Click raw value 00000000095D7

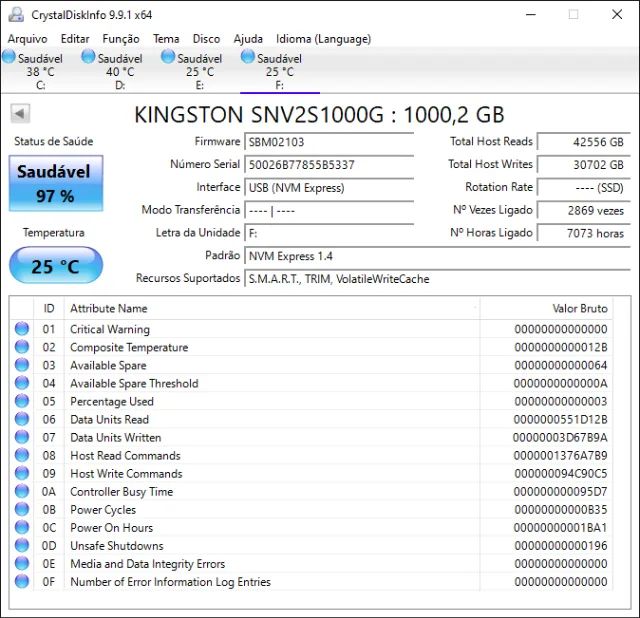pyautogui.click(x=560, y=491)
